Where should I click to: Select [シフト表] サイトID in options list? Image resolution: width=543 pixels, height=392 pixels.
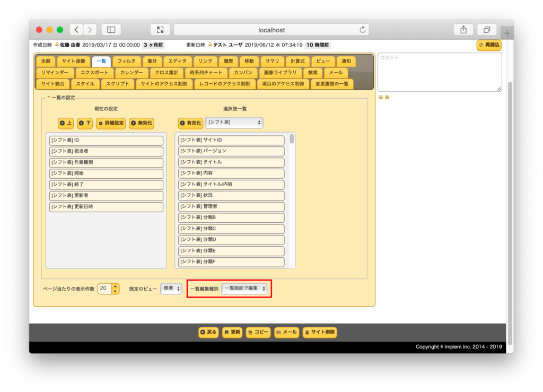231,140
